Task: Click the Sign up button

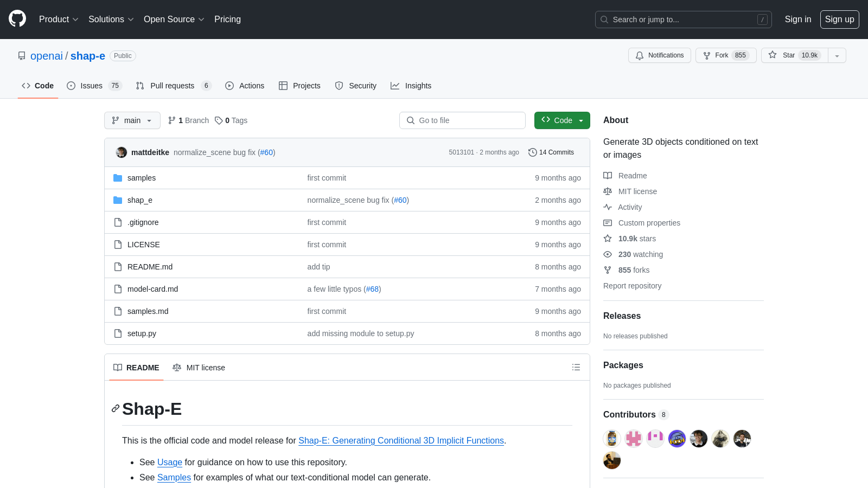Action: [x=839, y=19]
